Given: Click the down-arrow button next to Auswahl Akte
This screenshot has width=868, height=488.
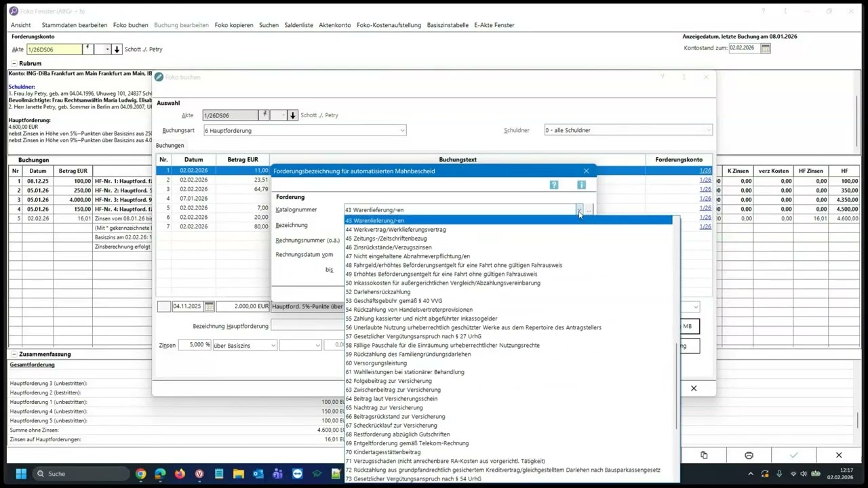Looking at the screenshot, I should click(293, 115).
